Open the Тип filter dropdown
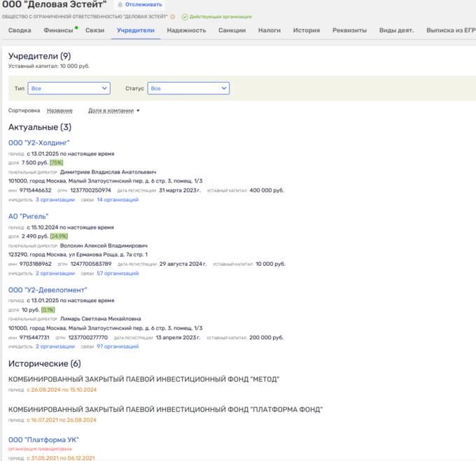The image size is (476, 461). point(69,89)
